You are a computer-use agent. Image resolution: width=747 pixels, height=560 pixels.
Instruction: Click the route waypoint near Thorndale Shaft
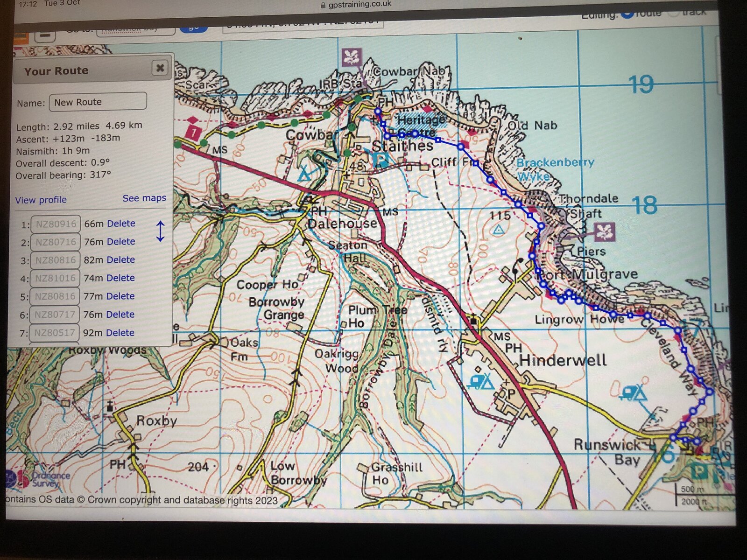[x=541, y=226]
